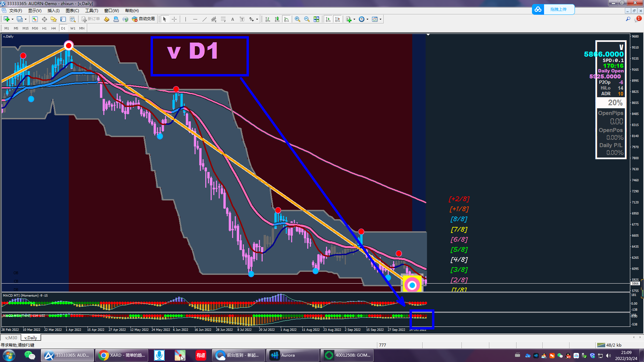Toggle the chart auto scroll button
This screenshot has width=644, height=362.
click(x=328, y=19)
